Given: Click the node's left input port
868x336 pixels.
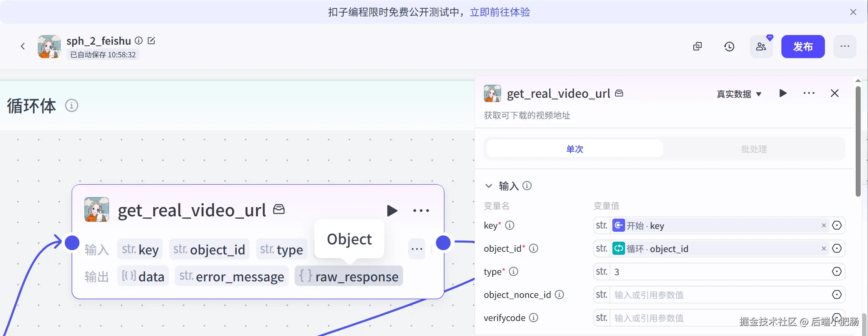Looking at the screenshot, I should click(x=72, y=243).
